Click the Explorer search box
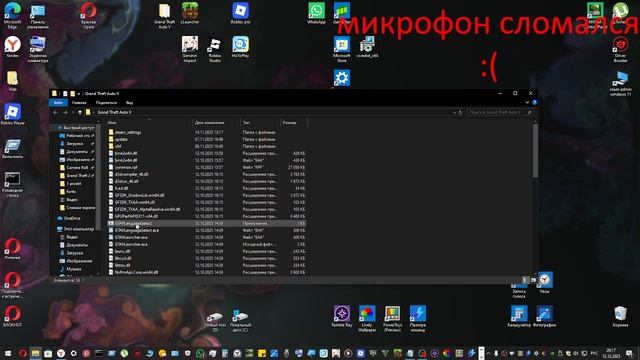 pos(500,112)
